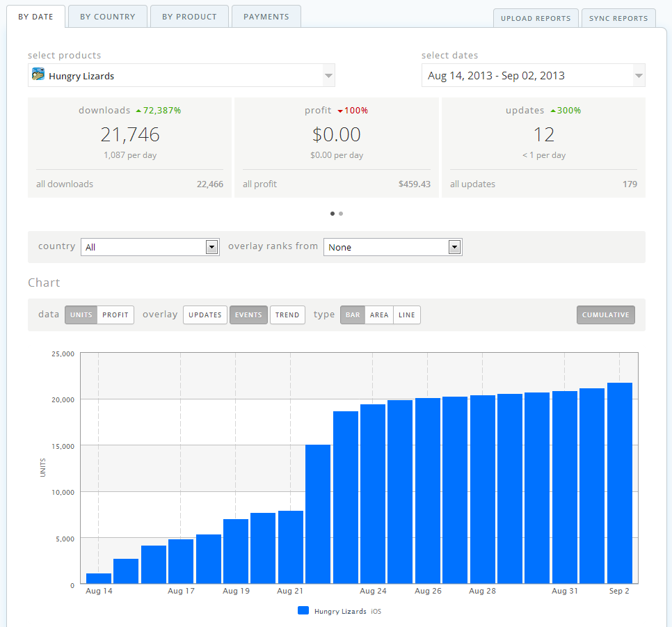Click the < 1 per day text
The width and height of the screenshot is (672, 627).
click(544, 155)
